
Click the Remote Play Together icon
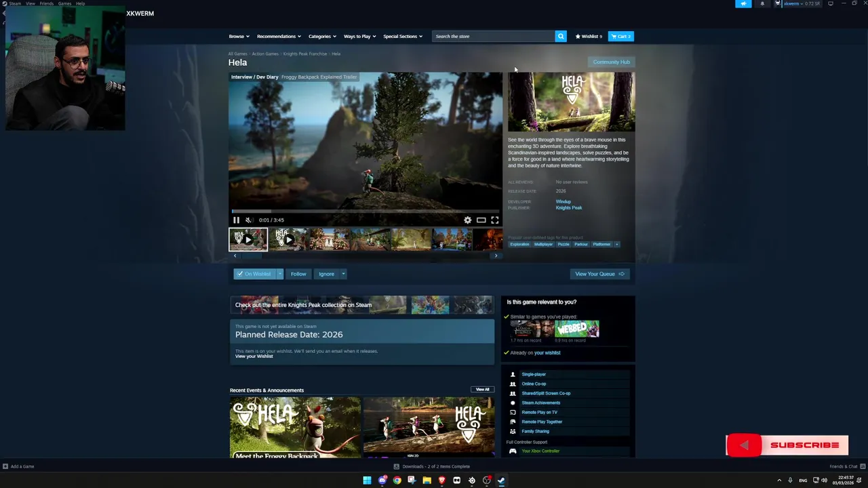(x=513, y=422)
